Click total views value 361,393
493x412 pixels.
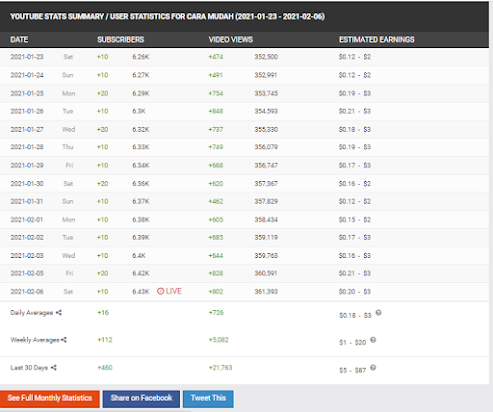coord(266,292)
